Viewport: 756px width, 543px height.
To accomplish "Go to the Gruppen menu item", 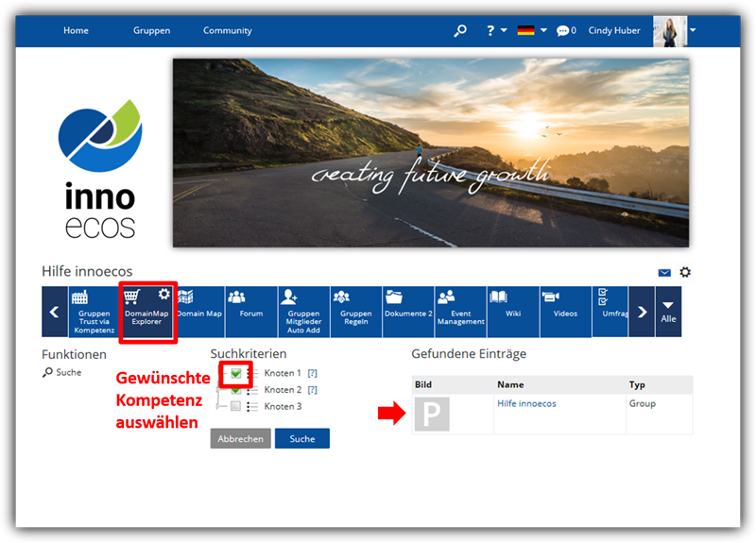I will [151, 30].
